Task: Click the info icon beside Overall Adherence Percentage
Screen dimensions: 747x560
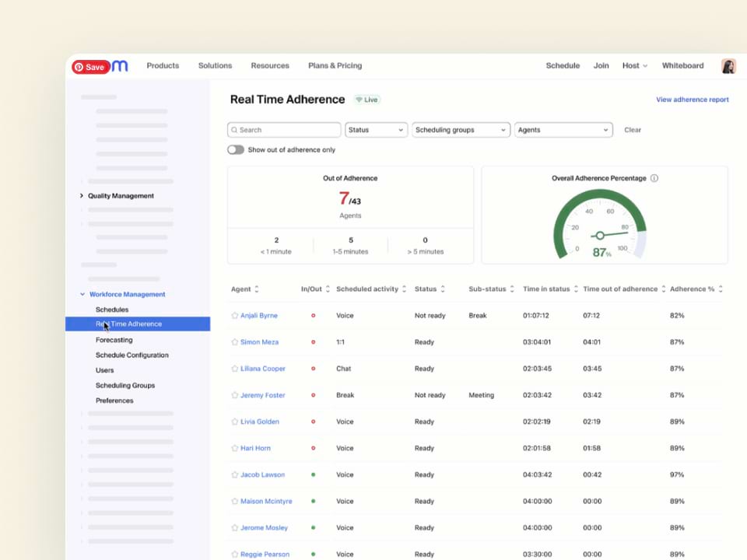Action: [x=654, y=178]
